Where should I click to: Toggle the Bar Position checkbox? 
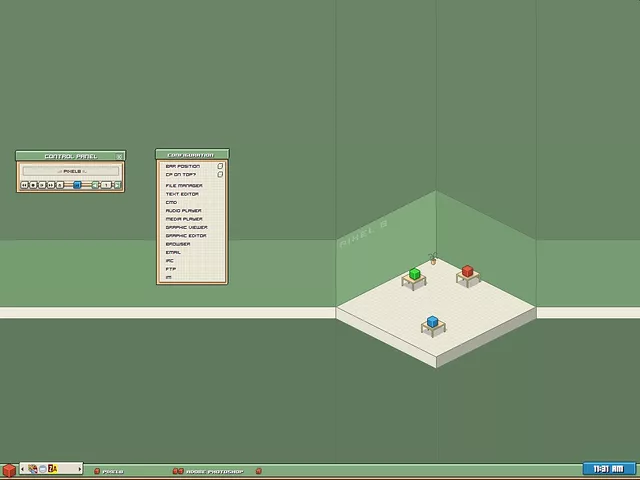[x=220, y=166]
